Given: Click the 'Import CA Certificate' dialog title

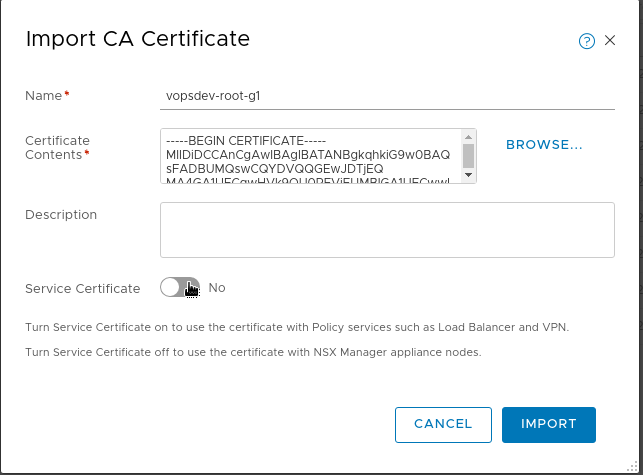Looking at the screenshot, I should pyautogui.click(x=137, y=39).
